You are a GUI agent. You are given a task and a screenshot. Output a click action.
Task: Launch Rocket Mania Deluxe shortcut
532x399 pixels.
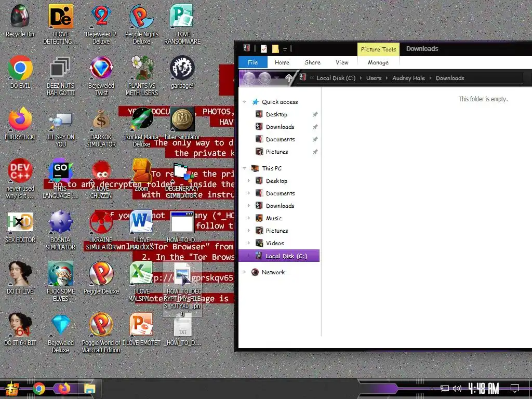click(141, 127)
